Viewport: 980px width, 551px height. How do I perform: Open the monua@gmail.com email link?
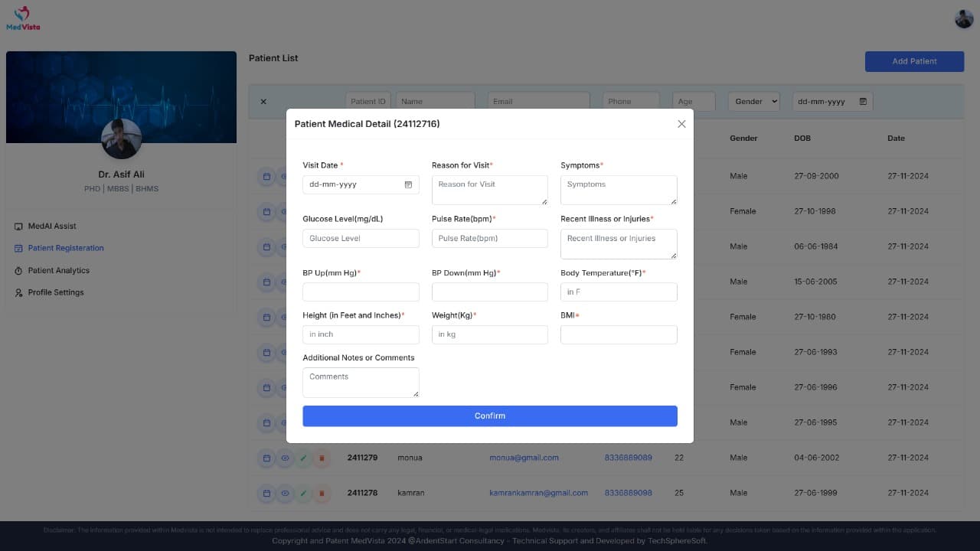click(524, 458)
